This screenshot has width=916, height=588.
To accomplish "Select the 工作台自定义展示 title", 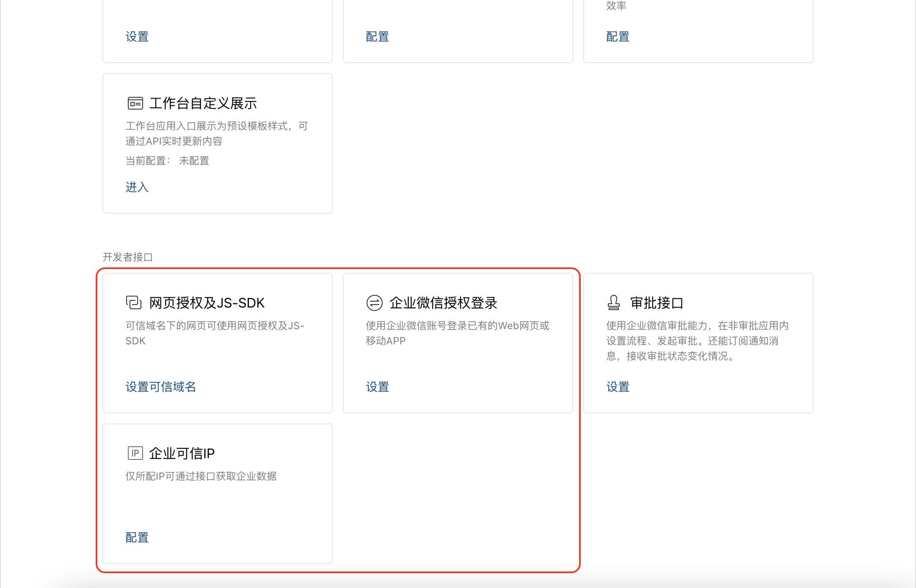I will click(203, 103).
